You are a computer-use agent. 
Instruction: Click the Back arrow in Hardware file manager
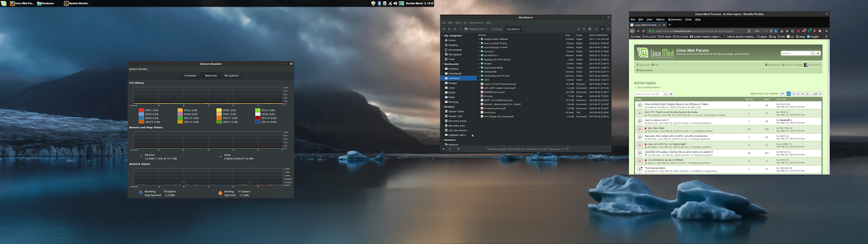pyautogui.click(x=444, y=29)
